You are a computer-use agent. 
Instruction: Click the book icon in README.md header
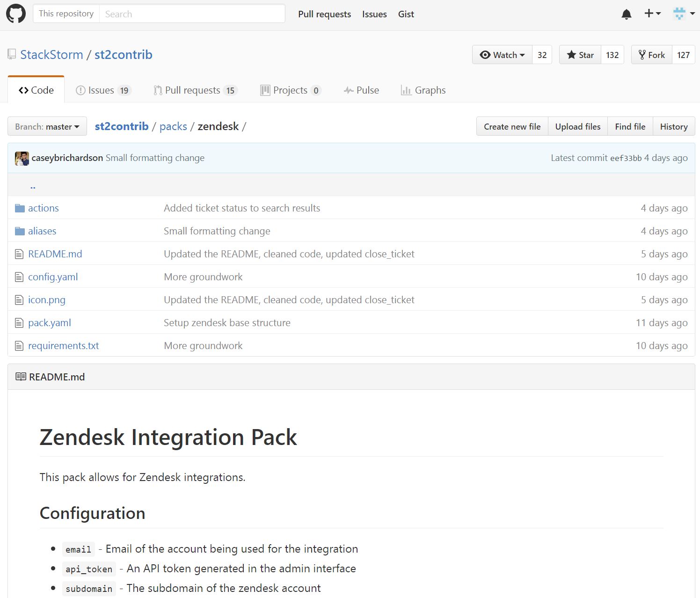(x=21, y=377)
